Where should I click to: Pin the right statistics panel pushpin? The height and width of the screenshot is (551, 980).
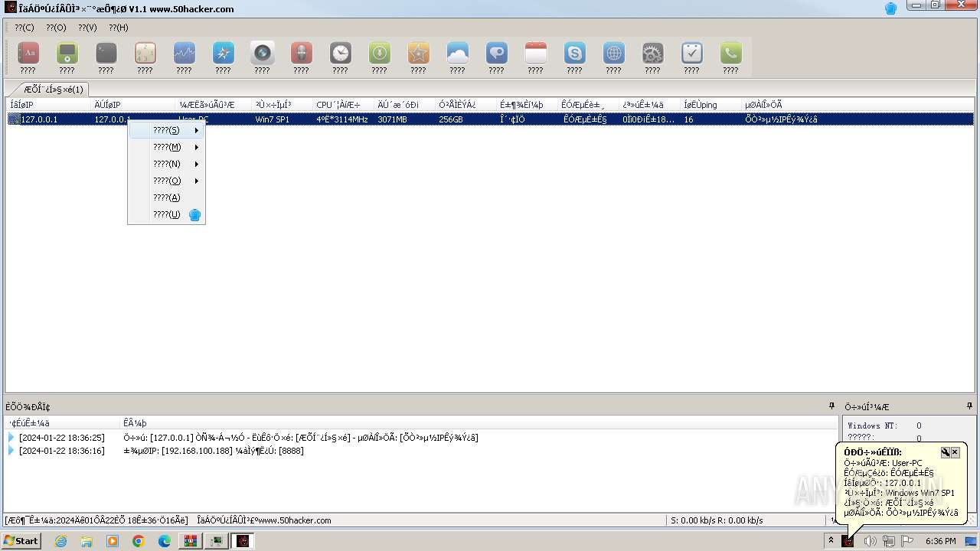tap(971, 406)
